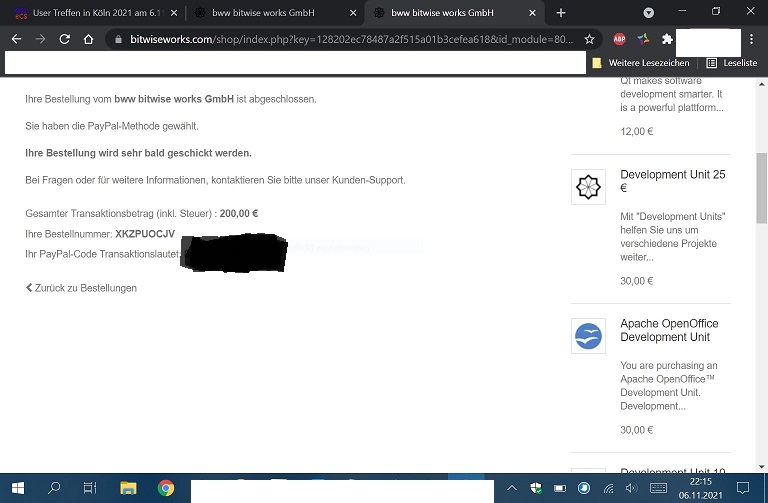This screenshot has width=768, height=503.
Task: Bookmark this page with the star icon
Action: [589, 39]
